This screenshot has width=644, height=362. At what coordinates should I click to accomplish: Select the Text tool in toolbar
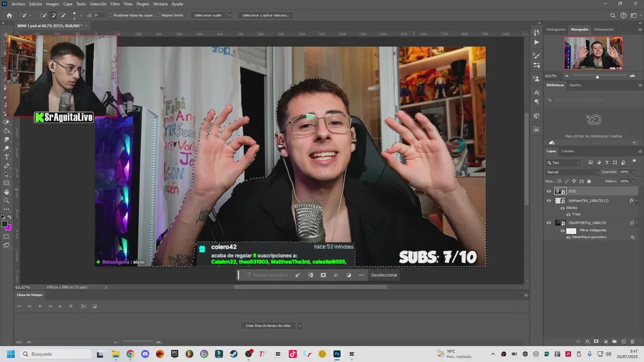7,157
